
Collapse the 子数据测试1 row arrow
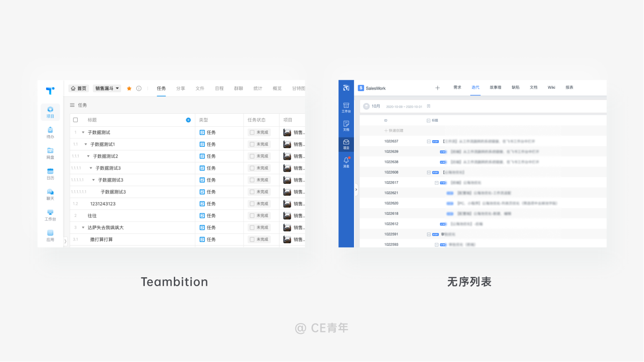click(x=86, y=144)
